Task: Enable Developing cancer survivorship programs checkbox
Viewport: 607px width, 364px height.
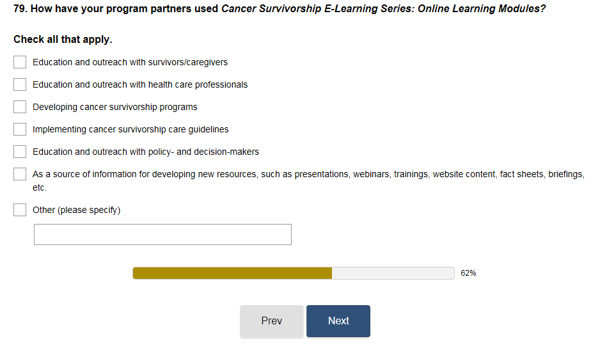Action: click(x=20, y=107)
